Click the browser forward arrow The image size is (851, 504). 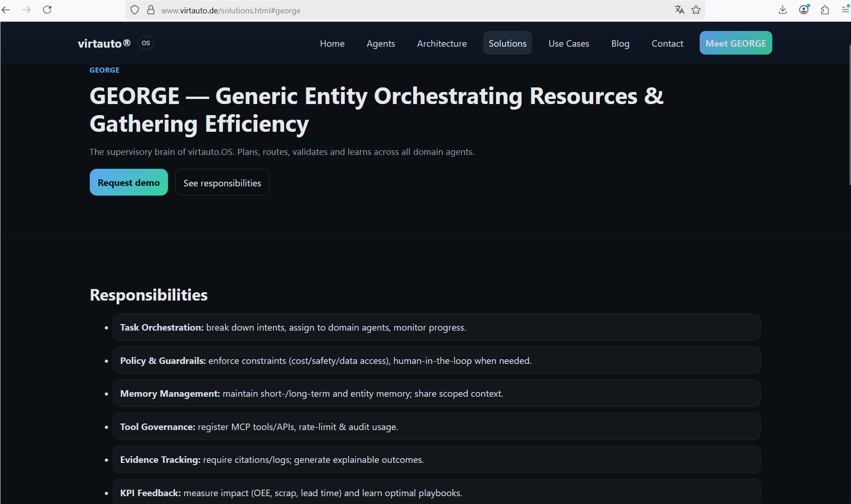26,10
